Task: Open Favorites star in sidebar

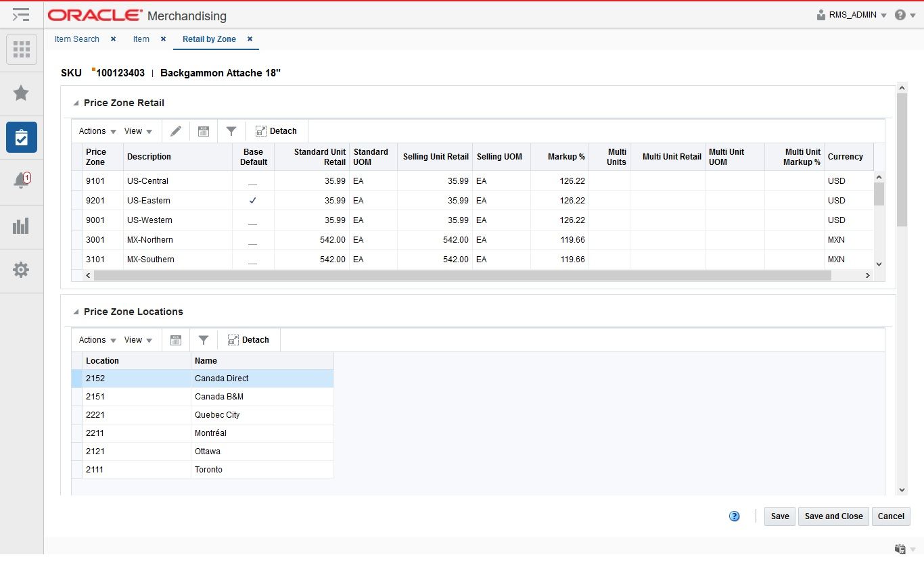Action: tap(22, 93)
